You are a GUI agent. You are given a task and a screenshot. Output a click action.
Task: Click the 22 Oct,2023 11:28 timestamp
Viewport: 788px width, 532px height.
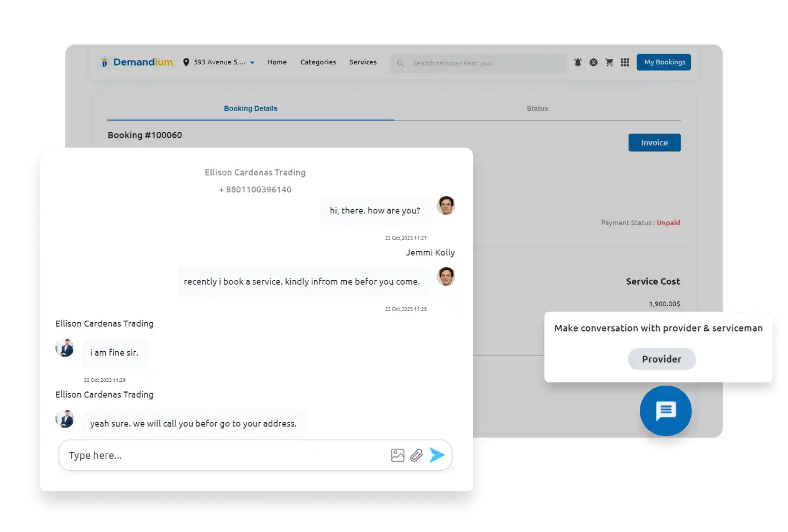(406, 309)
